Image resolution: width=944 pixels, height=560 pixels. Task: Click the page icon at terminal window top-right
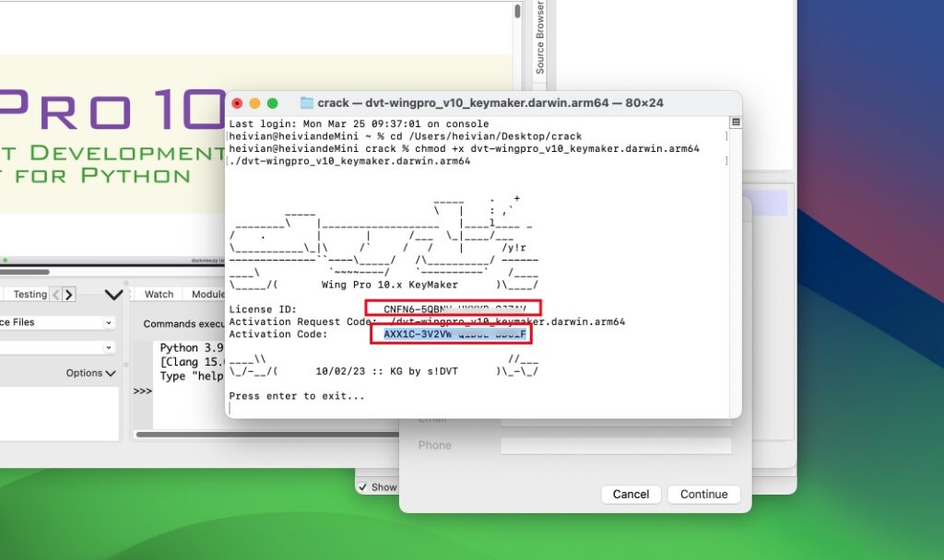[x=734, y=121]
